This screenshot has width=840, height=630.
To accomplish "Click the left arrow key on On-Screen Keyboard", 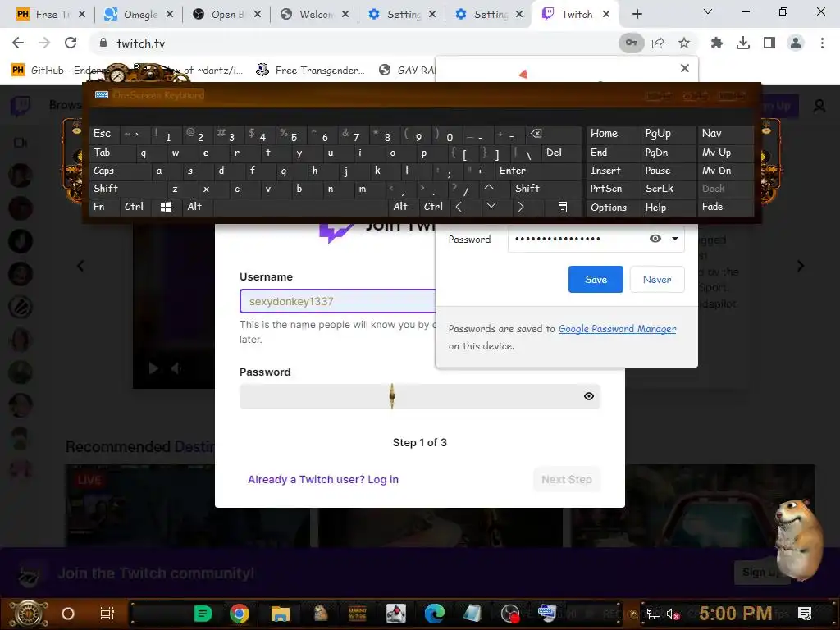I will [x=459, y=207].
